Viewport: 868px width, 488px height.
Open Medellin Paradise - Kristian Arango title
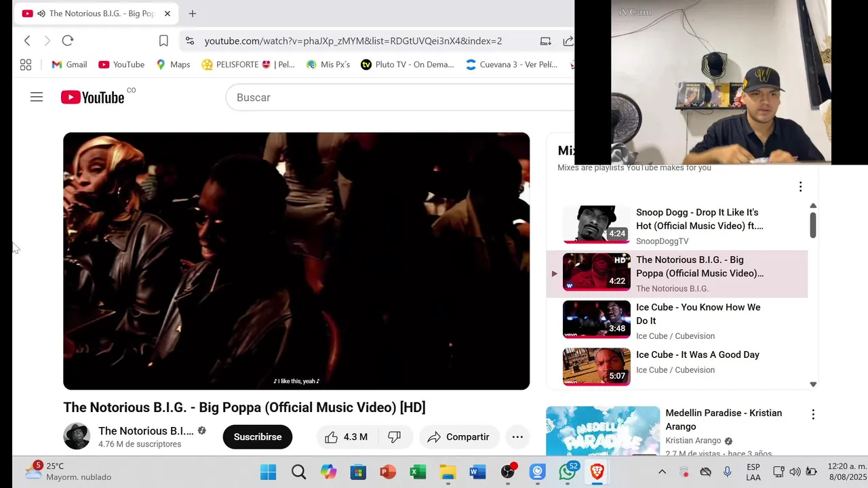(x=724, y=420)
